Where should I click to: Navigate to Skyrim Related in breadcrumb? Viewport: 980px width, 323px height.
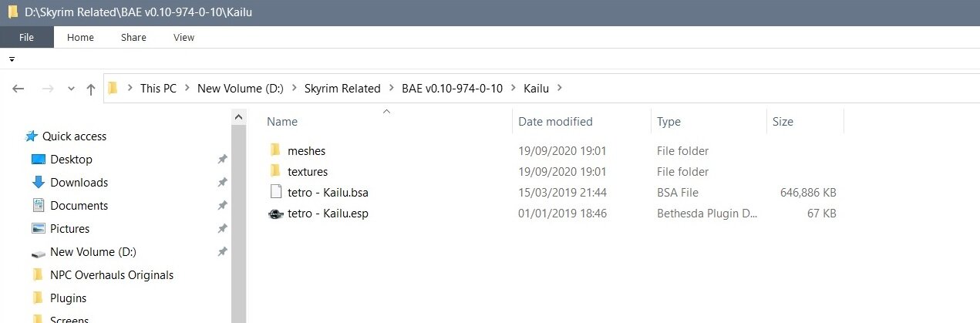[342, 88]
